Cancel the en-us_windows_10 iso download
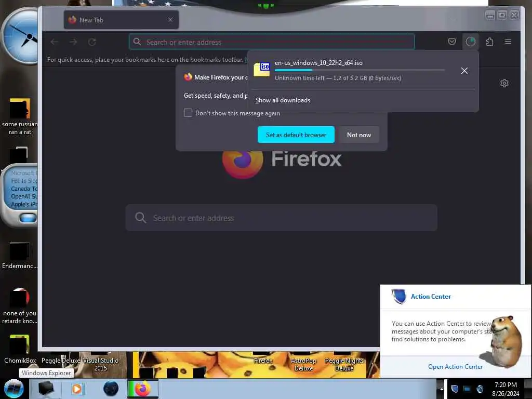Viewport: 532px width, 399px height. [x=464, y=71]
